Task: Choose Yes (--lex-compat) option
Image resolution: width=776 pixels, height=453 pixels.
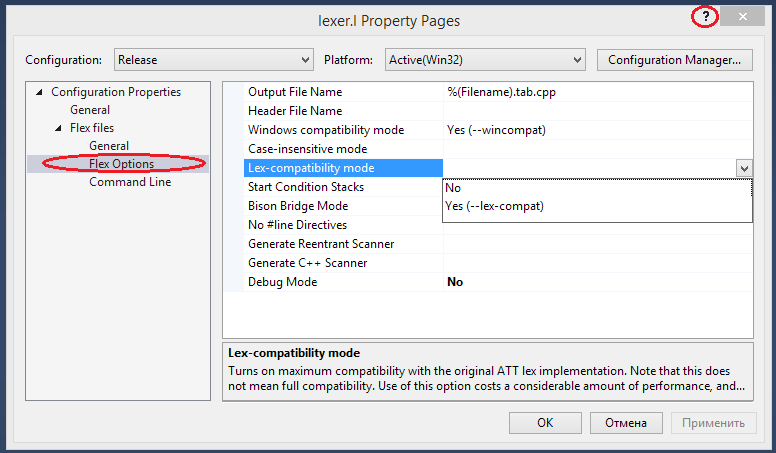Action: 494,206
